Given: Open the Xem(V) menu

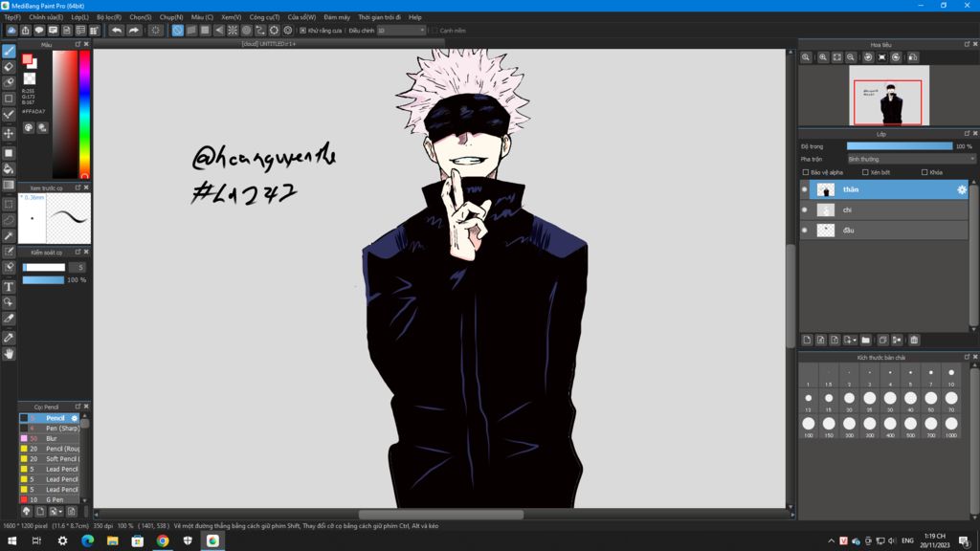Looking at the screenshot, I should 231,17.
